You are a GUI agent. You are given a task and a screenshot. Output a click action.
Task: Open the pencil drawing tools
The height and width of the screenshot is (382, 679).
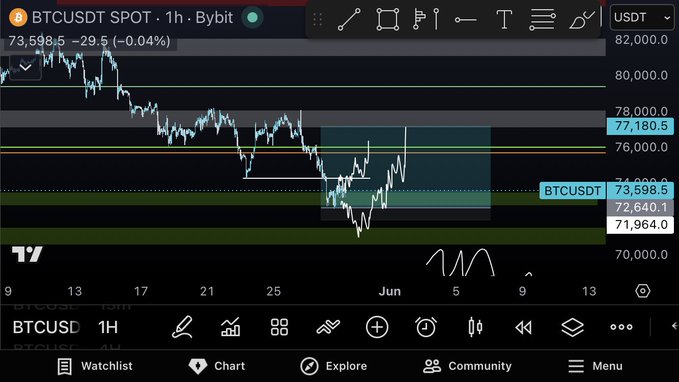[x=182, y=327]
